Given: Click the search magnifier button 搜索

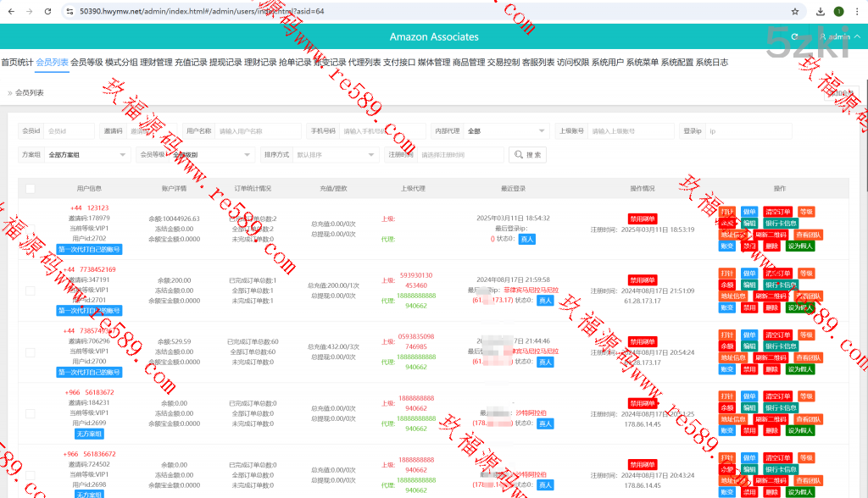Looking at the screenshot, I should 527,155.
